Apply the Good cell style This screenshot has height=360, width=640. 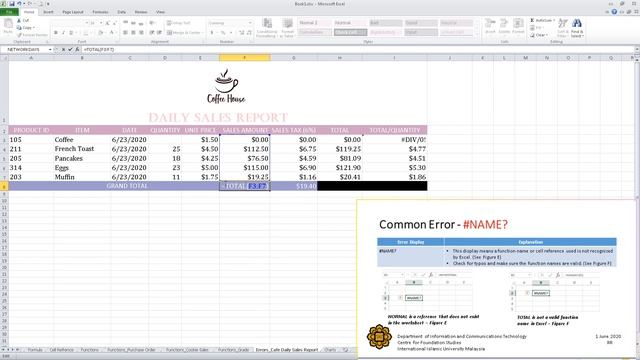(x=421, y=23)
